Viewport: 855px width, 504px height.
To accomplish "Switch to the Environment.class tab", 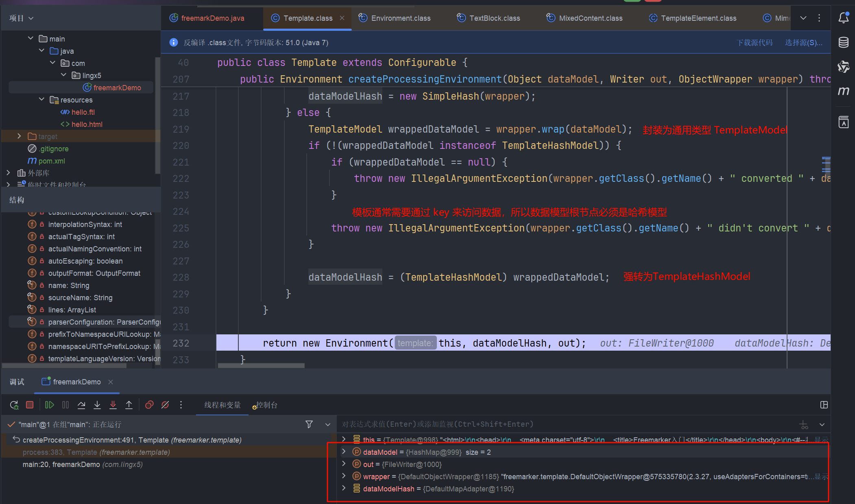I will pyautogui.click(x=400, y=18).
